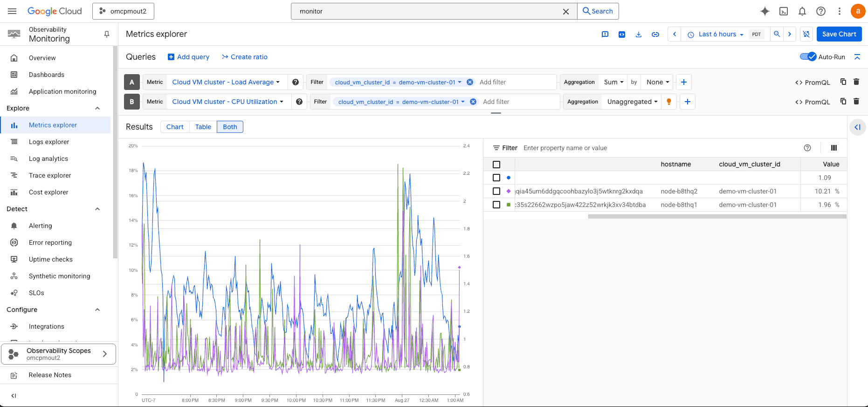Open the three-dot settings and utilities menu

840,11
